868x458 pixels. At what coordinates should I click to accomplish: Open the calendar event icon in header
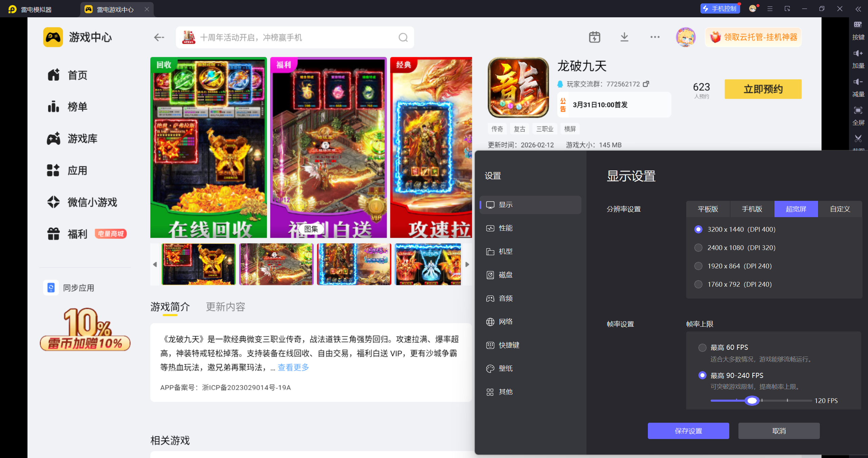[594, 37]
